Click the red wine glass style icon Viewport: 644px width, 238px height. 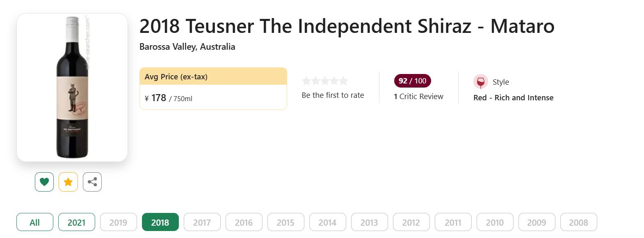(x=480, y=82)
